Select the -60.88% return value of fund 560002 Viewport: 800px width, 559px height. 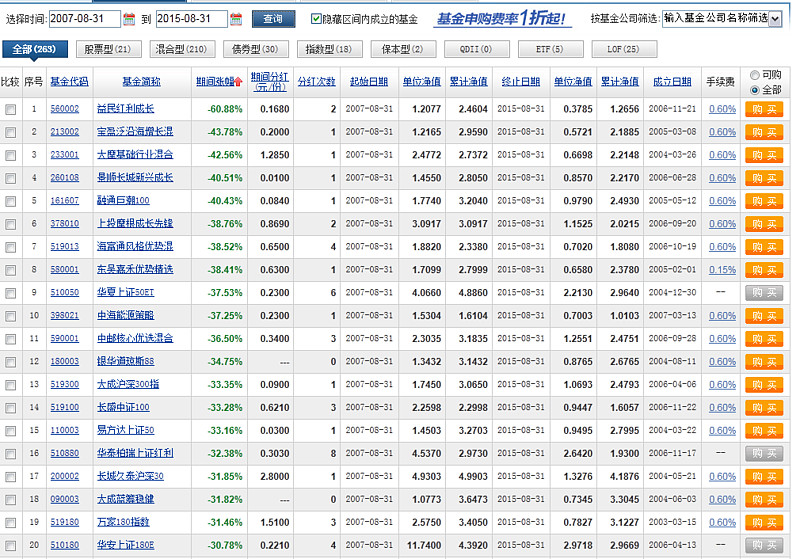(225, 109)
